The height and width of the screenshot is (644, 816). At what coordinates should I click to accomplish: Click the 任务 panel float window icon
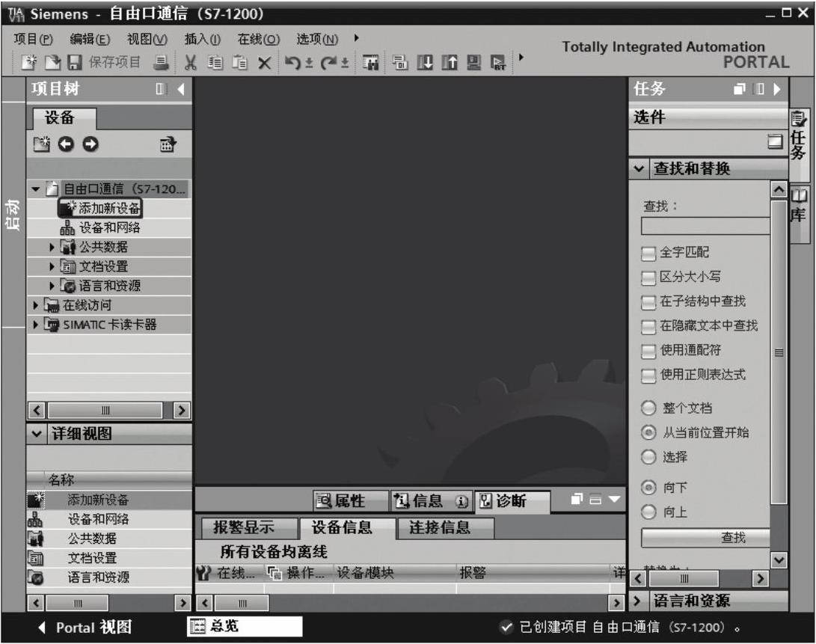tap(740, 89)
